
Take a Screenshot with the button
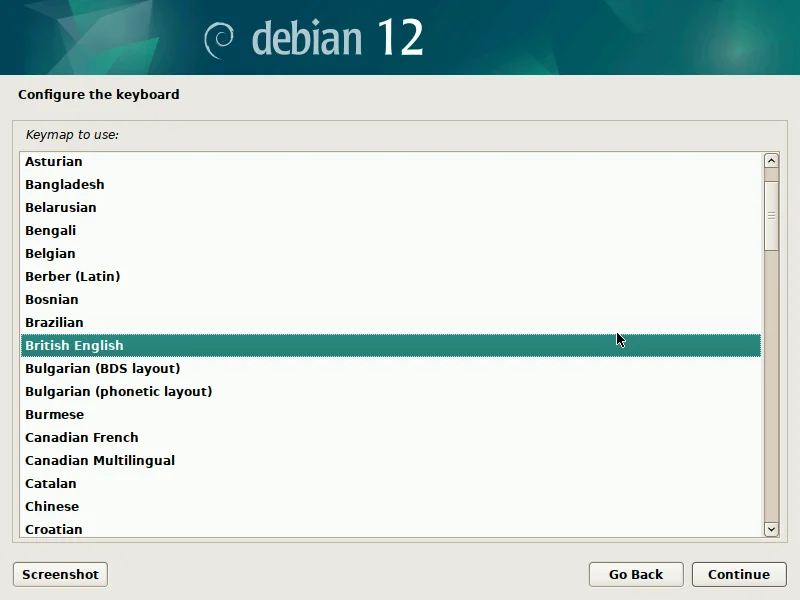[x=60, y=574]
